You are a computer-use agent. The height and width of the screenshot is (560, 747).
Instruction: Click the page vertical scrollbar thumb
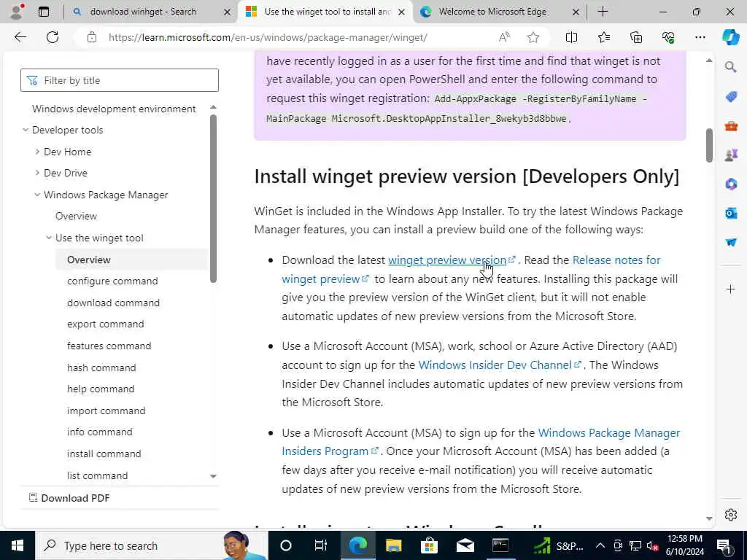(709, 145)
